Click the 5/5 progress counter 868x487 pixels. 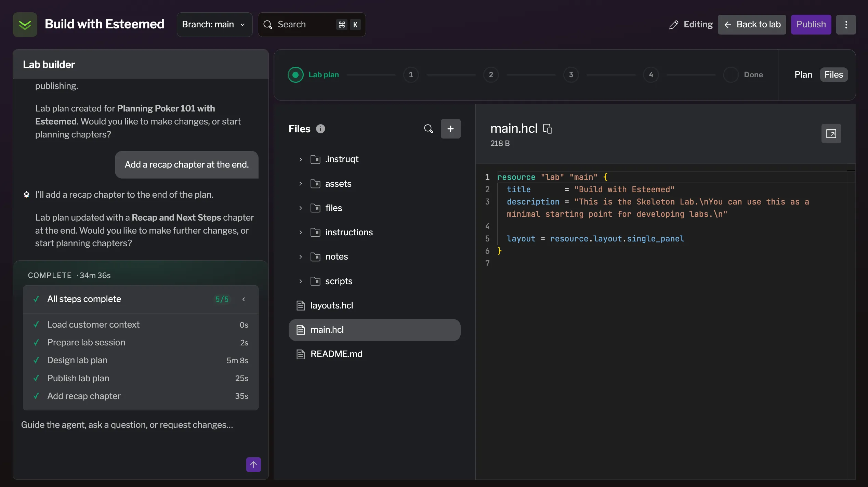222,299
